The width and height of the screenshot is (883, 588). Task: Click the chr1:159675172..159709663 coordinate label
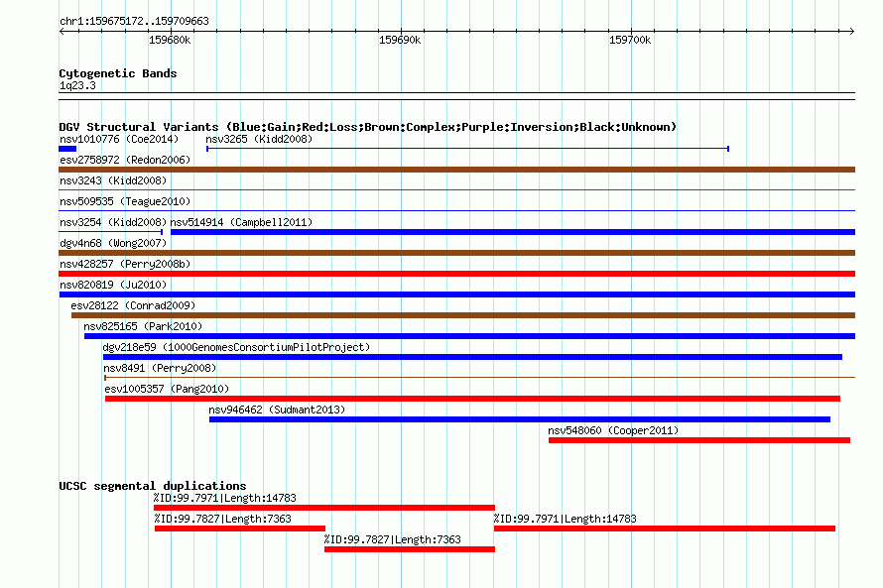tap(134, 22)
